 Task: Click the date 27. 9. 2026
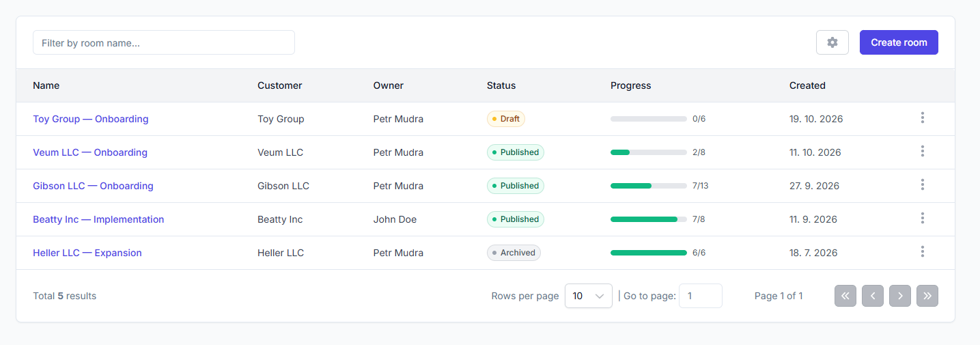coord(814,186)
